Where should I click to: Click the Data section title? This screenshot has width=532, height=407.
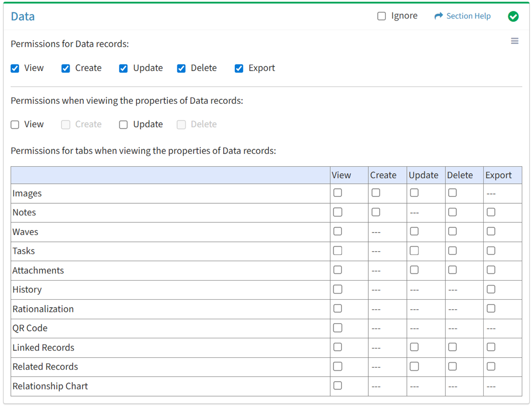tap(23, 17)
